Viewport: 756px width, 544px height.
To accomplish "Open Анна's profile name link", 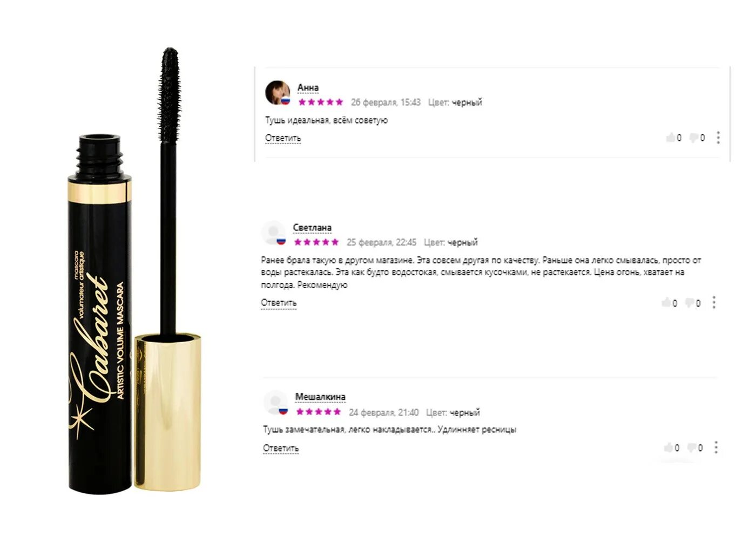I will point(308,87).
